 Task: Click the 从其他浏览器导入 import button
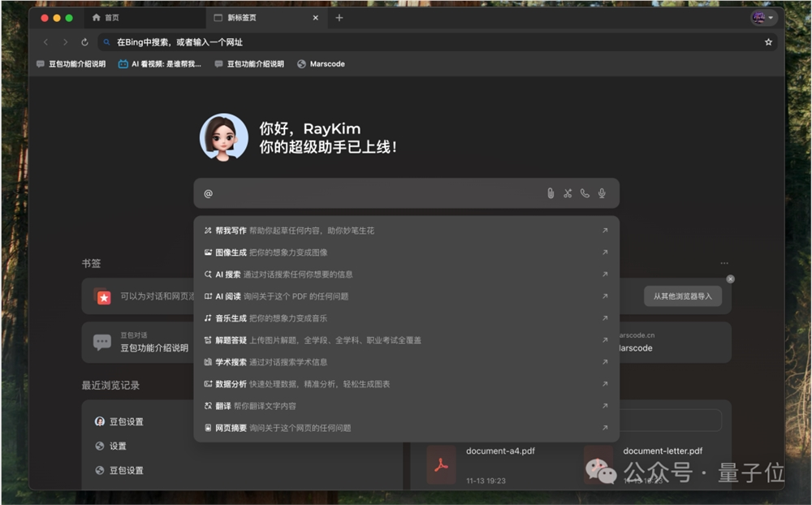click(x=682, y=296)
